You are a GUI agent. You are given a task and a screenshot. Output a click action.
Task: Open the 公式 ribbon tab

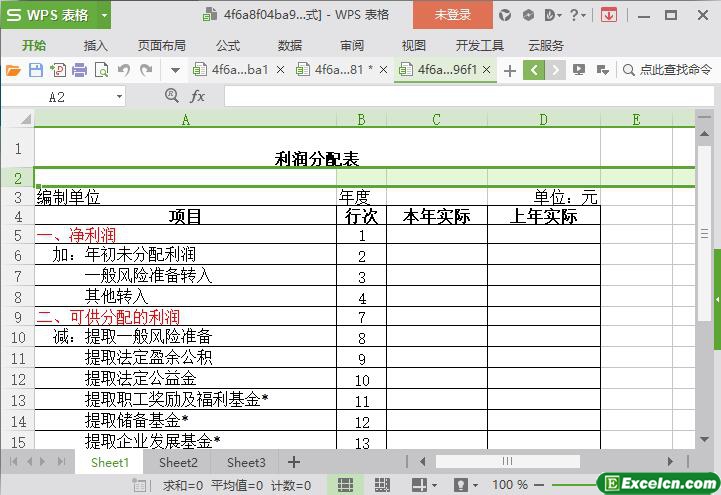(228, 46)
